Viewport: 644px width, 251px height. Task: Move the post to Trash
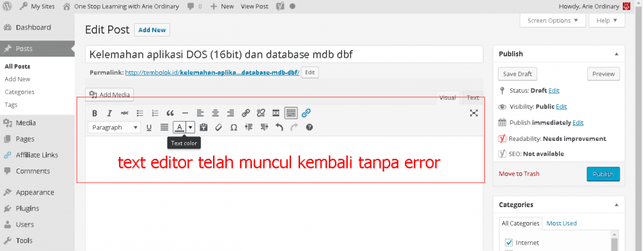[x=518, y=174]
